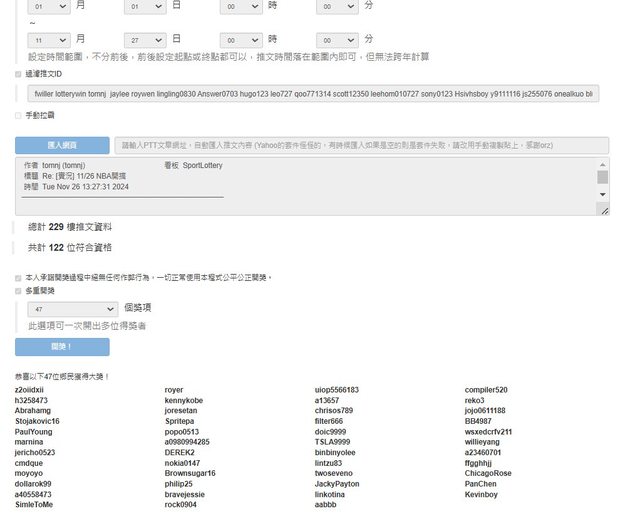Toggle the 過濾推文ID checkbox
The height and width of the screenshot is (516, 640).
pyautogui.click(x=18, y=74)
